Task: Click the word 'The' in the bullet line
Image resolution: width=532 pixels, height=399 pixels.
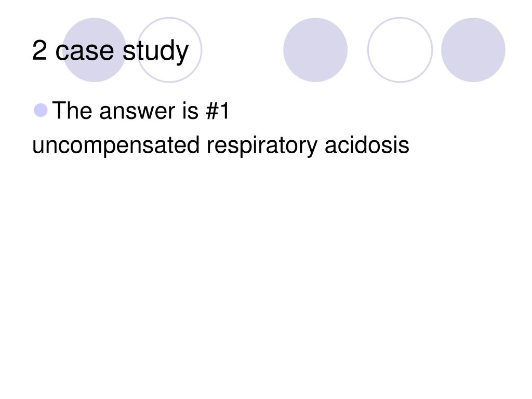Action: coord(72,111)
